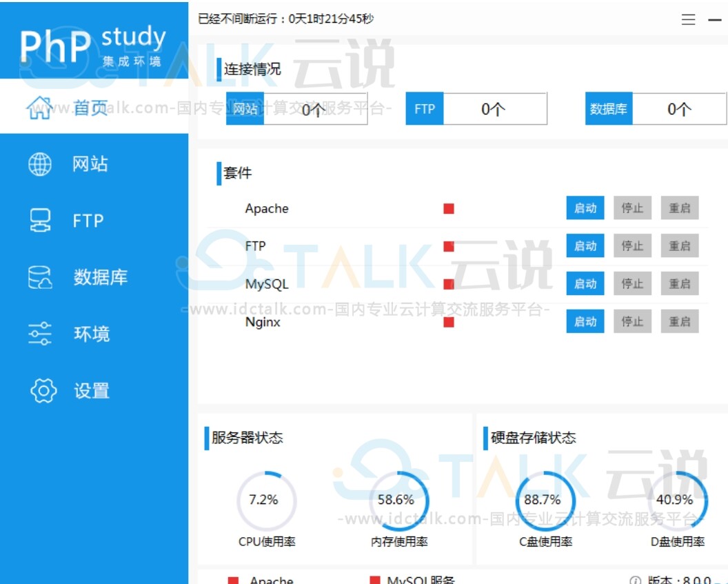Click the D盘使用率 40.9% gauge
This screenshot has width=728, height=584.
[x=678, y=501]
